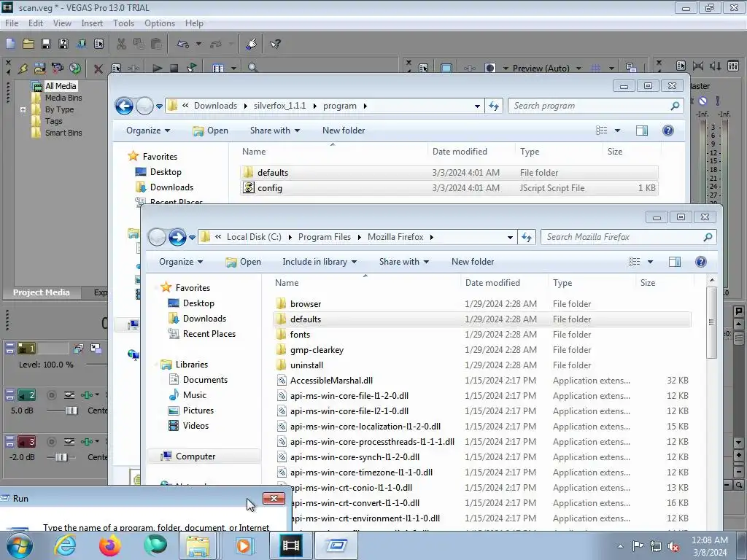Adjust volume slider on track 2 (5.0 dB)
Viewport: 747px width, 560px height.
(71, 411)
